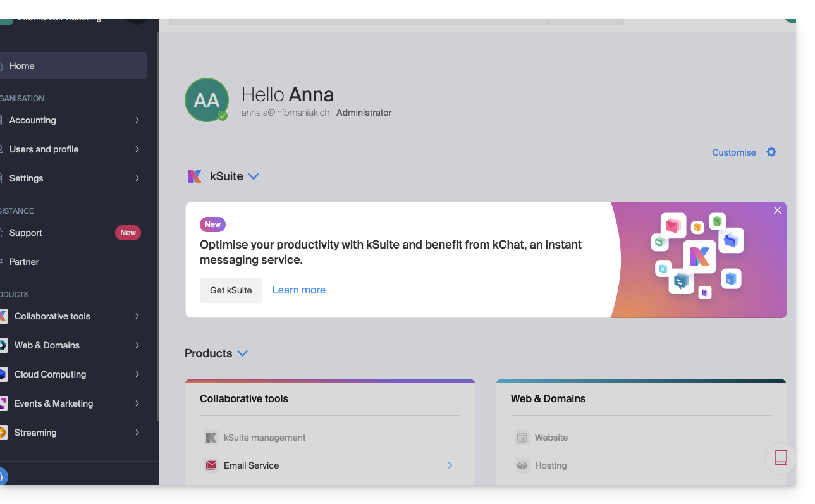Open Support in the sidebar
Viewport: 815px width, 504px height.
26,233
